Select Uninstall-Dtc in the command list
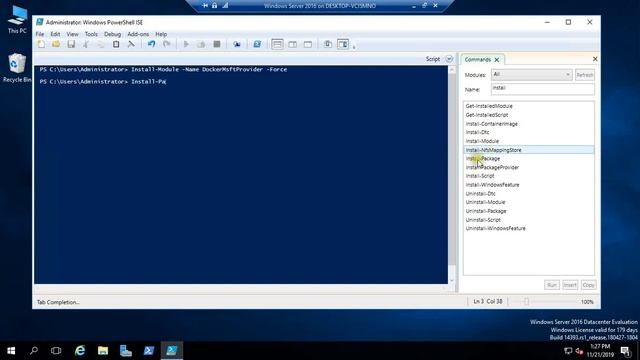 coord(480,194)
